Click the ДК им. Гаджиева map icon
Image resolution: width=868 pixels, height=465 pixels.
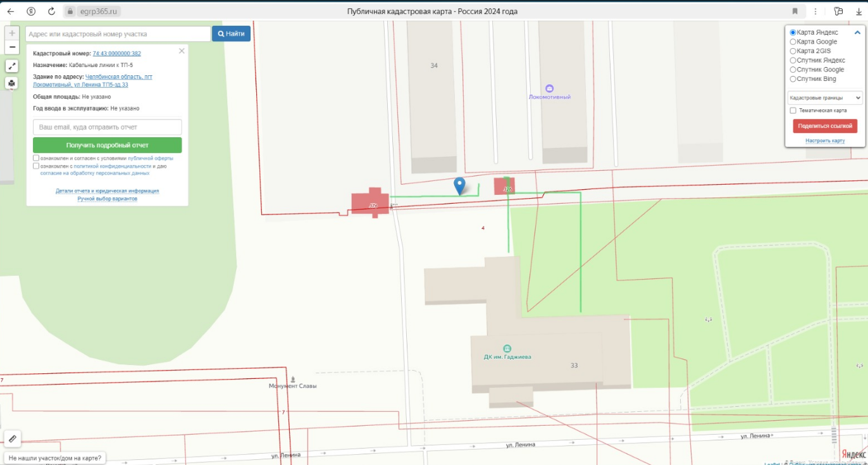click(507, 349)
